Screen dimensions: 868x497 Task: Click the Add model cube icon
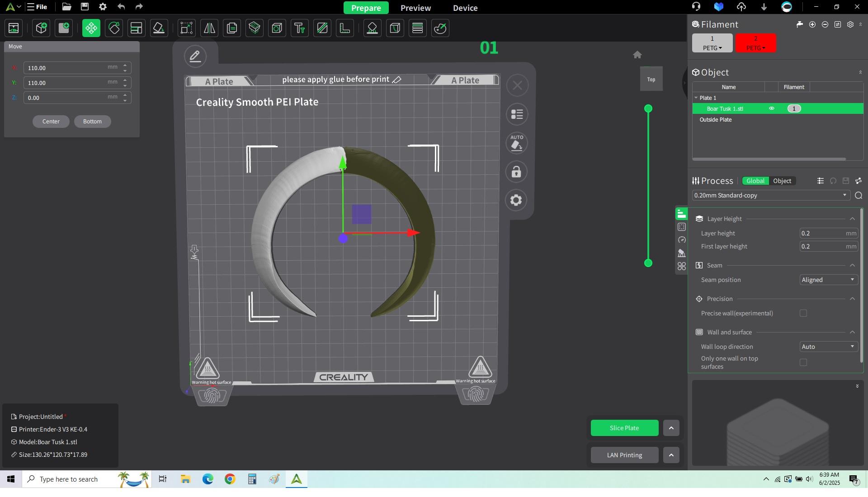coord(41,28)
